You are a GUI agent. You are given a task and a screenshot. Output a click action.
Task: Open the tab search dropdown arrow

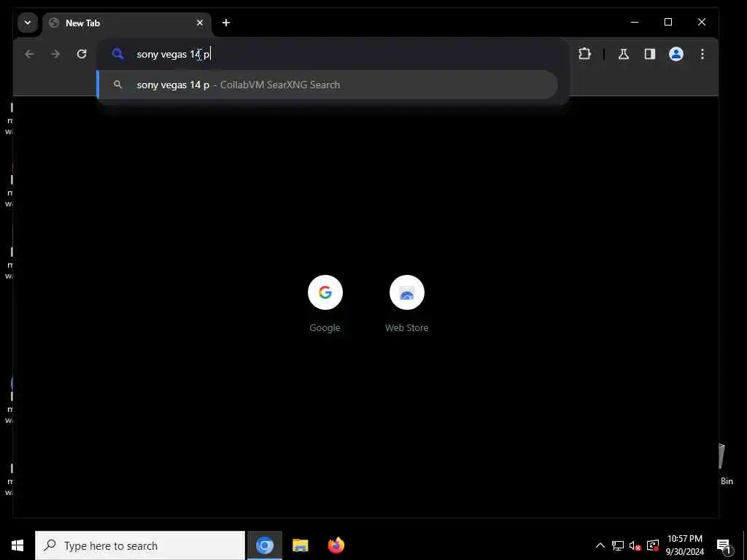pos(28,23)
